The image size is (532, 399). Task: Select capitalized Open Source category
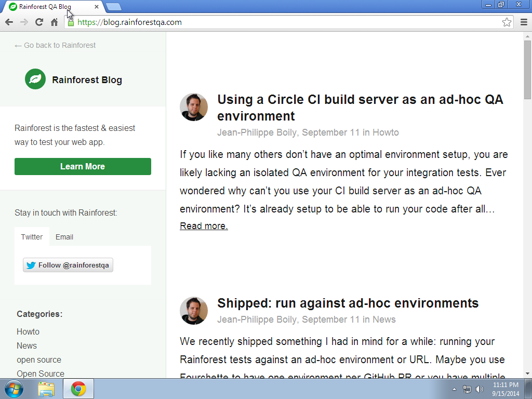[x=41, y=374]
